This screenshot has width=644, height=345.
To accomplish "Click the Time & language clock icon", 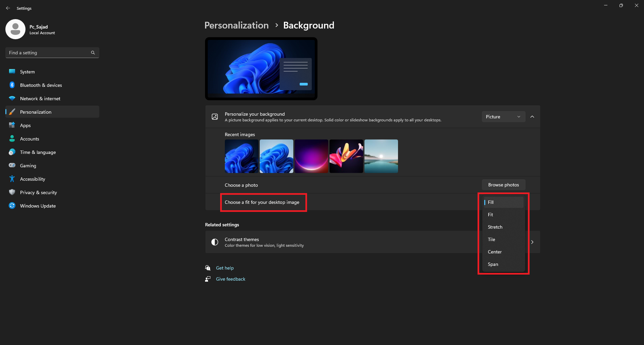I will [12, 152].
